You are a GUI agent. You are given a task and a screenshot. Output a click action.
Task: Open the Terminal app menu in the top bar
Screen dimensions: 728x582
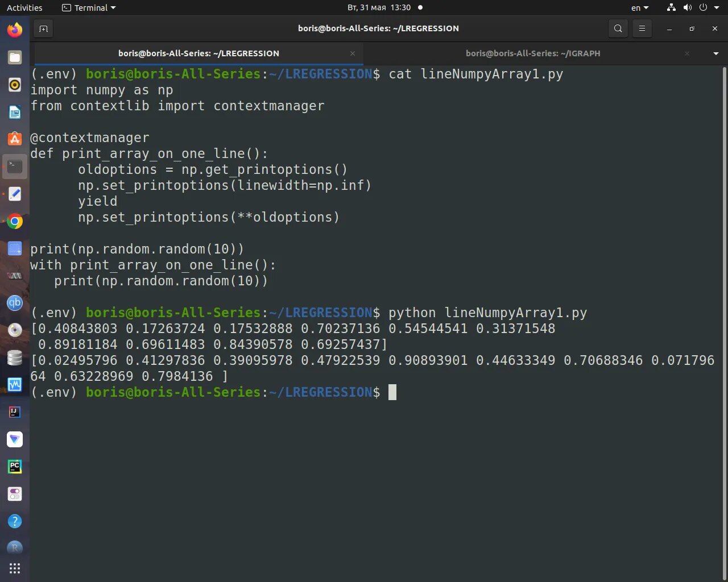pyautogui.click(x=89, y=7)
